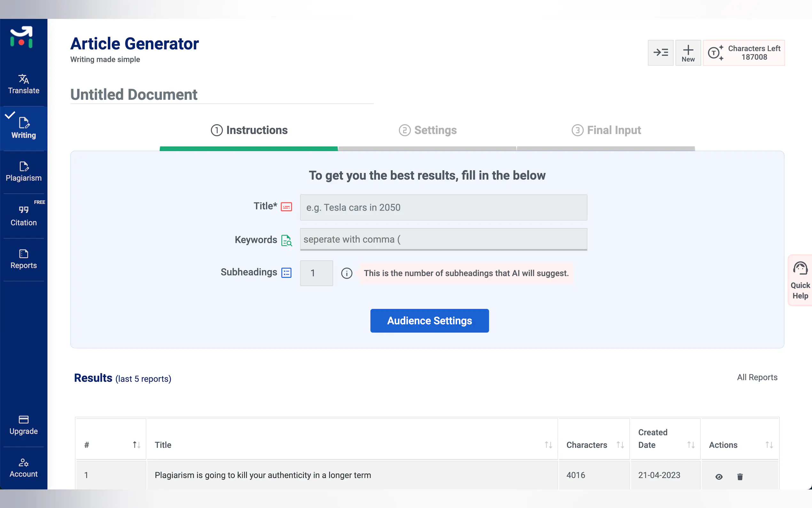Click the collapse panel arrow icon
This screenshot has height=508, width=812.
click(660, 53)
